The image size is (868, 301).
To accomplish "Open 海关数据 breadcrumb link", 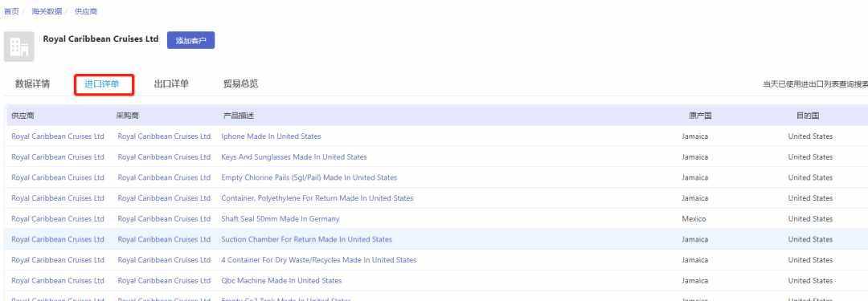I will coord(47,11).
